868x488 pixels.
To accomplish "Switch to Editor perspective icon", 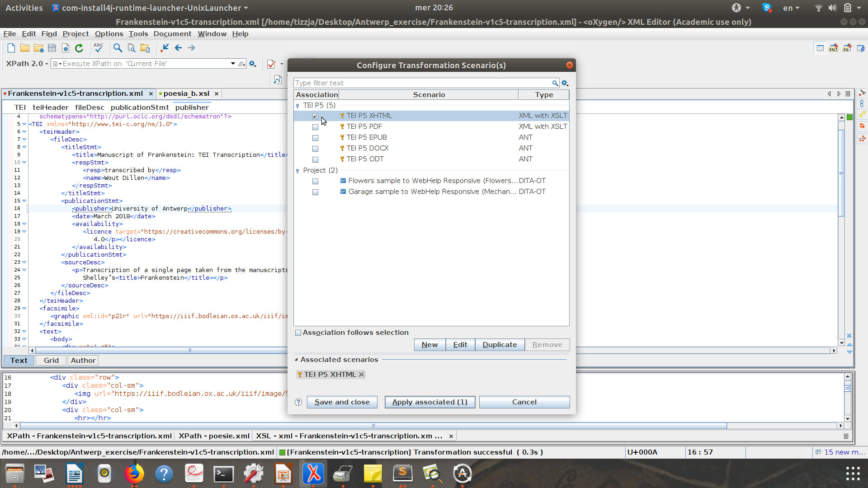I will click(x=820, y=48).
